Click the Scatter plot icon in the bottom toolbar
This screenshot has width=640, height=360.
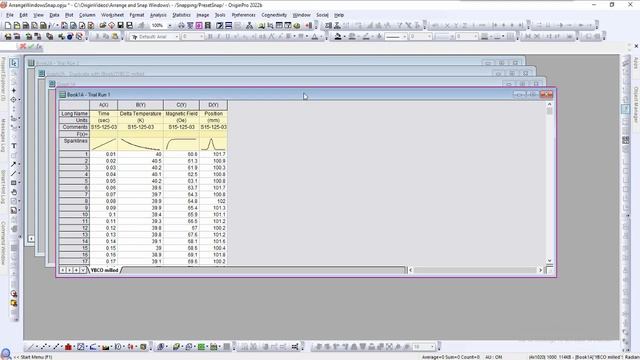pos(43,347)
